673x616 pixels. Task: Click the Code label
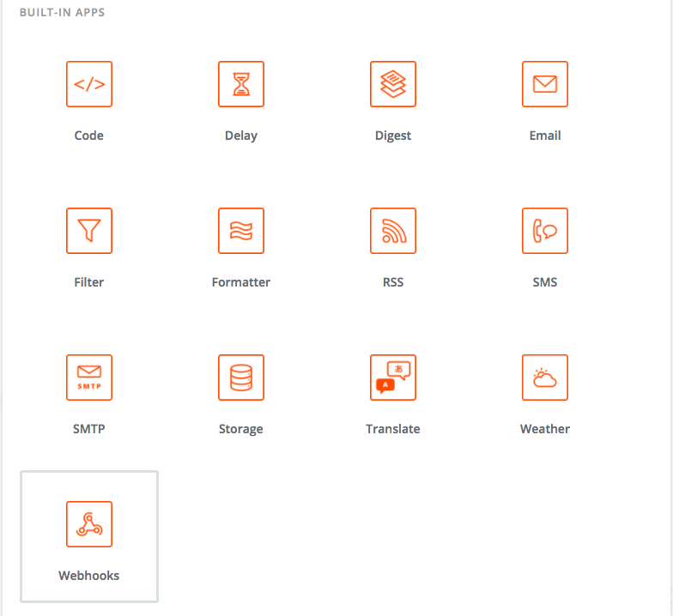[x=89, y=136]
